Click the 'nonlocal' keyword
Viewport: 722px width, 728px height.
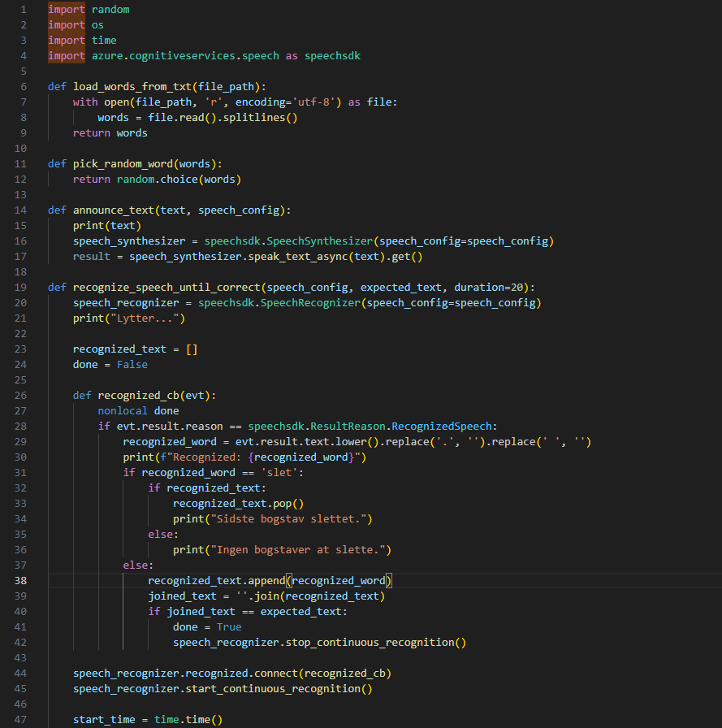123,410
